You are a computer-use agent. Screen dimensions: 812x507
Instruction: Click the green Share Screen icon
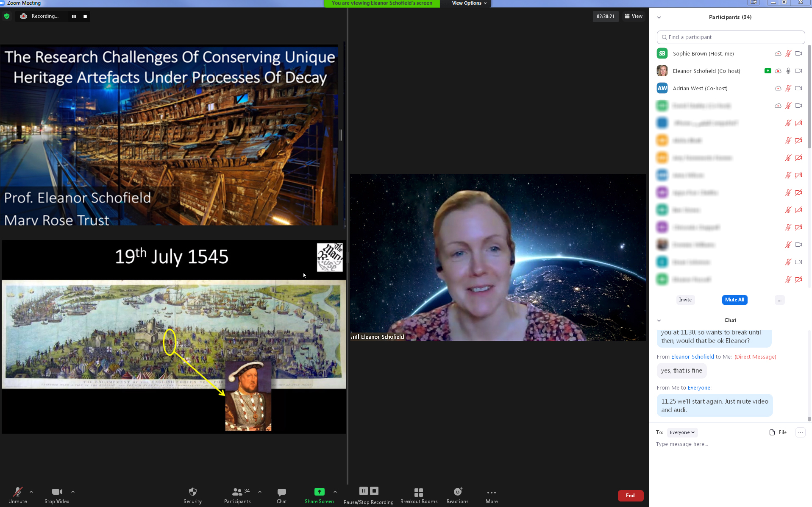point(319,492)
